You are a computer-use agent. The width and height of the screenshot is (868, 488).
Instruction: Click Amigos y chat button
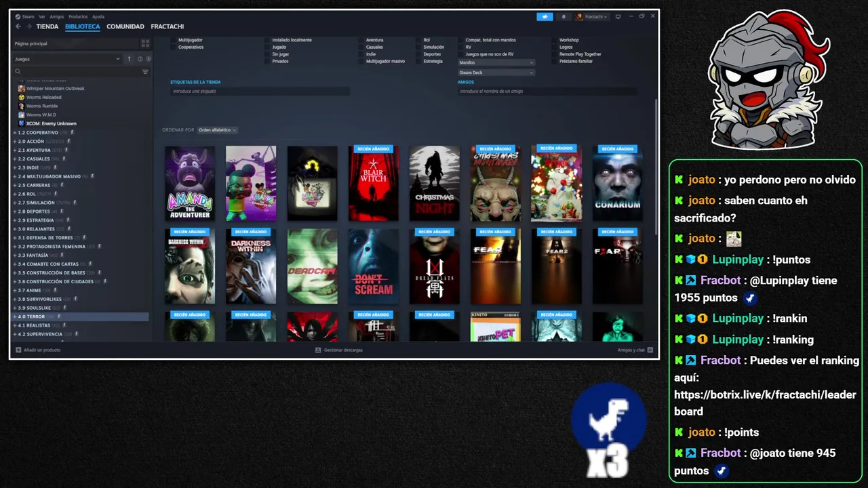pos(635,350)
